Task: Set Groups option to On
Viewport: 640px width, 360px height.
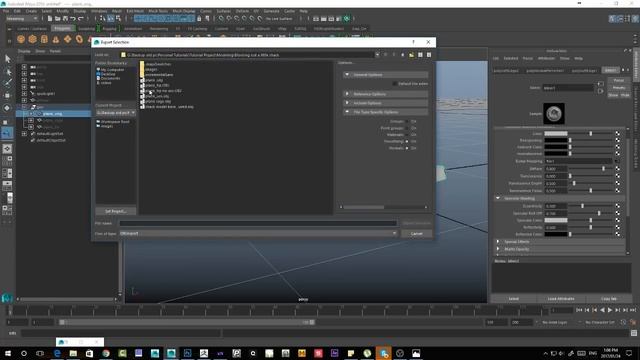Action: [x=407, y=122]
